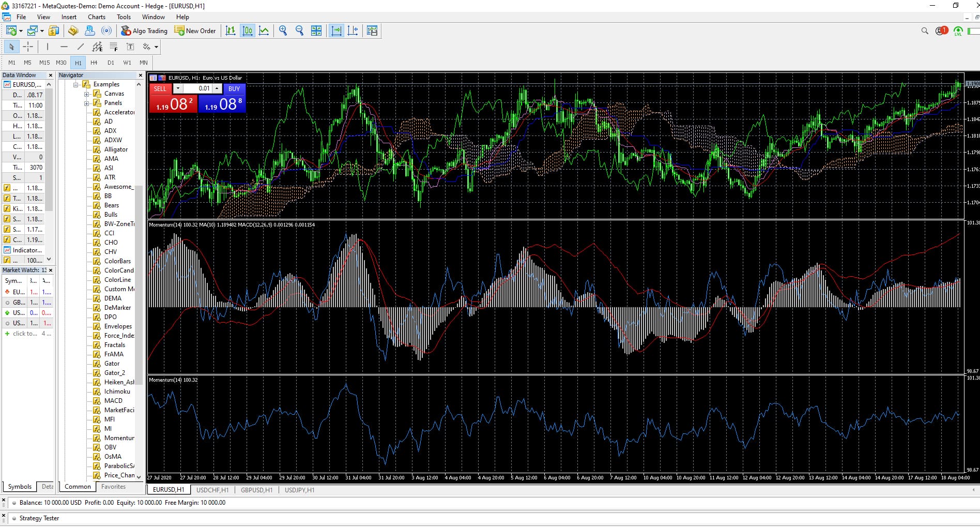Toggle chart shift from right edge

coord(353,31)
